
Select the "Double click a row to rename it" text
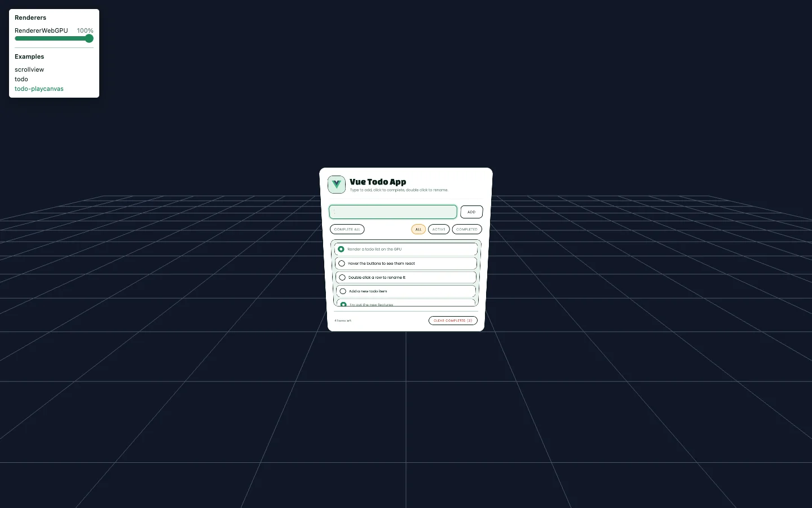pyautogui.click(x=377, y=277)
